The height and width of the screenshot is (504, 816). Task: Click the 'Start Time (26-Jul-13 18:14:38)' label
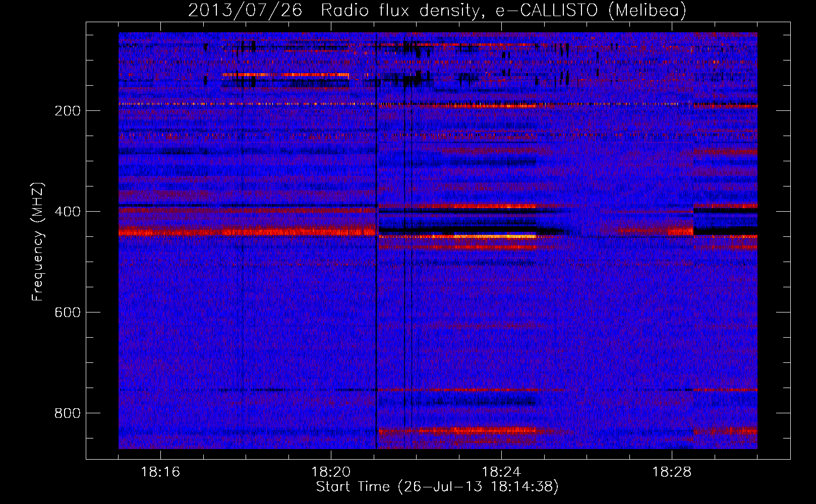coord(437,487)
